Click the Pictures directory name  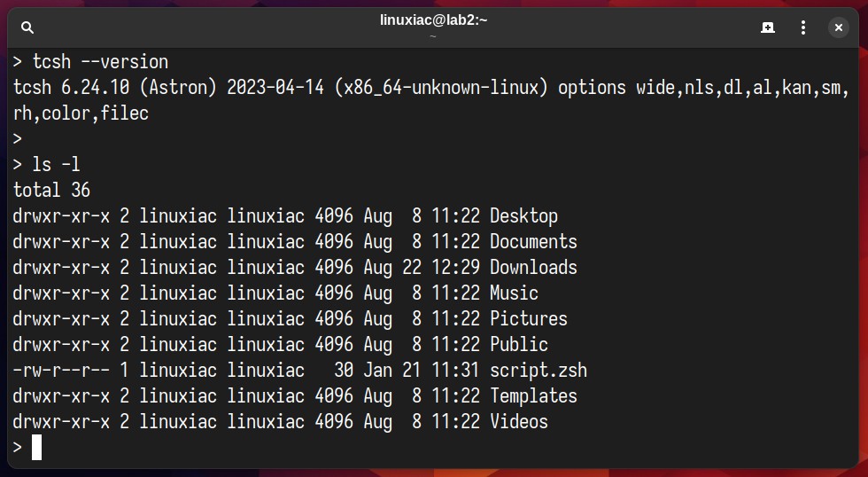point(529,318)
